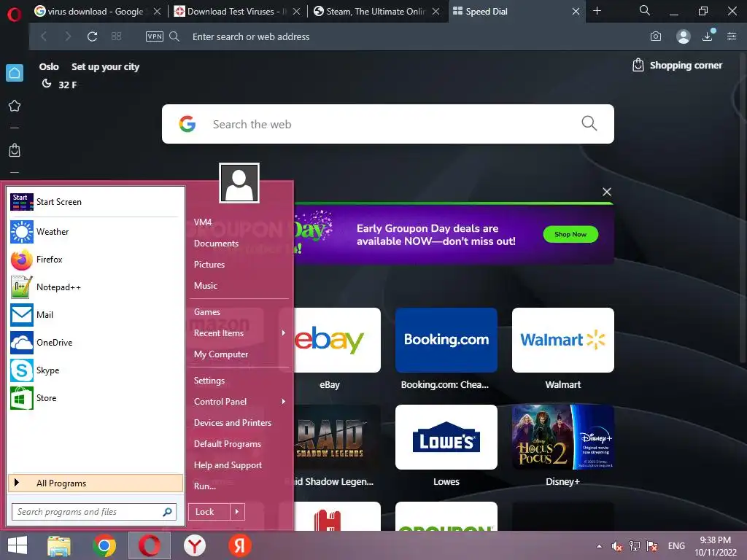Expand All Programs list

coord(96,483)
